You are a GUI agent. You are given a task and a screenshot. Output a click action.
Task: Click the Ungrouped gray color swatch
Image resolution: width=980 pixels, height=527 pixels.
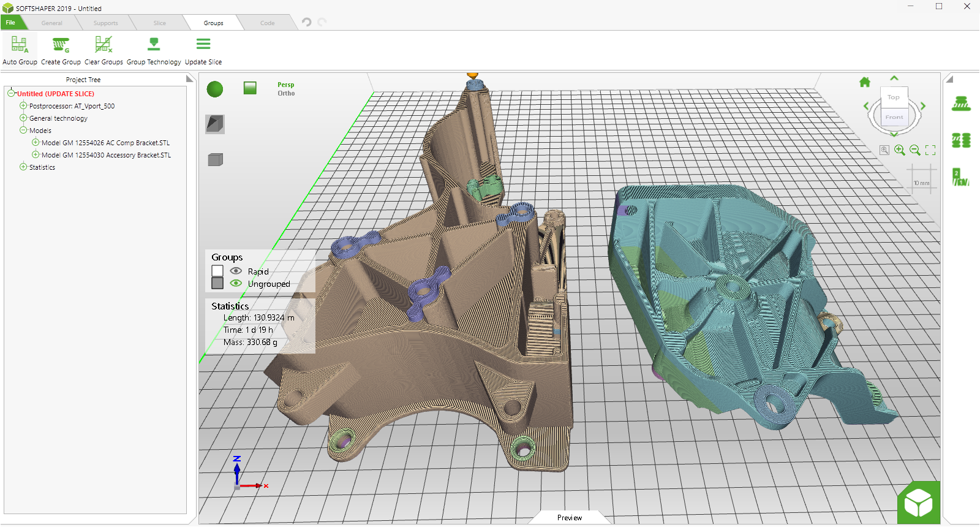click(x=217, y=283)
